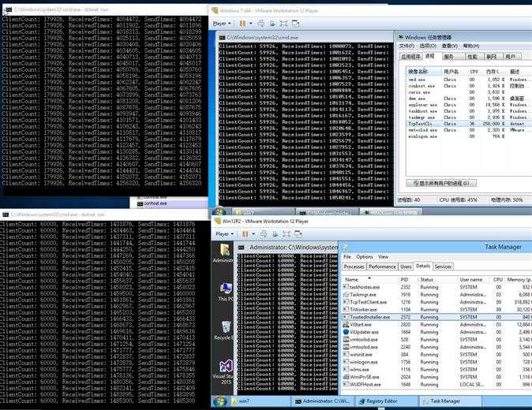Click cmd icon in Administrator cmd title bar

[x=242, y=248]
